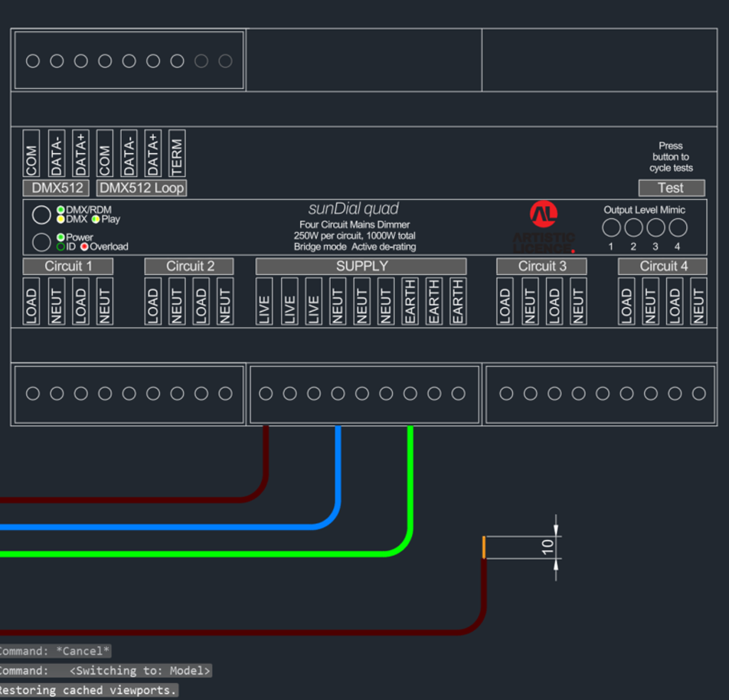Select the dimension value 10
729x700 pixels.
tap(547, 547)
